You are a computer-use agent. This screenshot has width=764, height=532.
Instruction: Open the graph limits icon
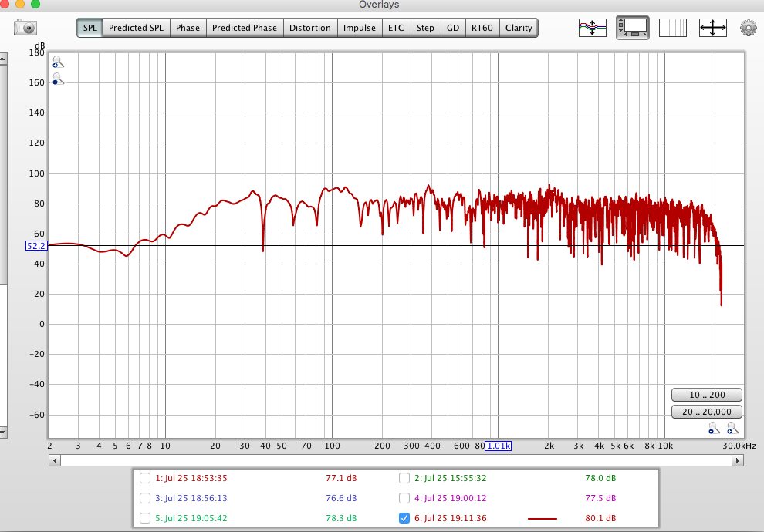click(673, 28)
